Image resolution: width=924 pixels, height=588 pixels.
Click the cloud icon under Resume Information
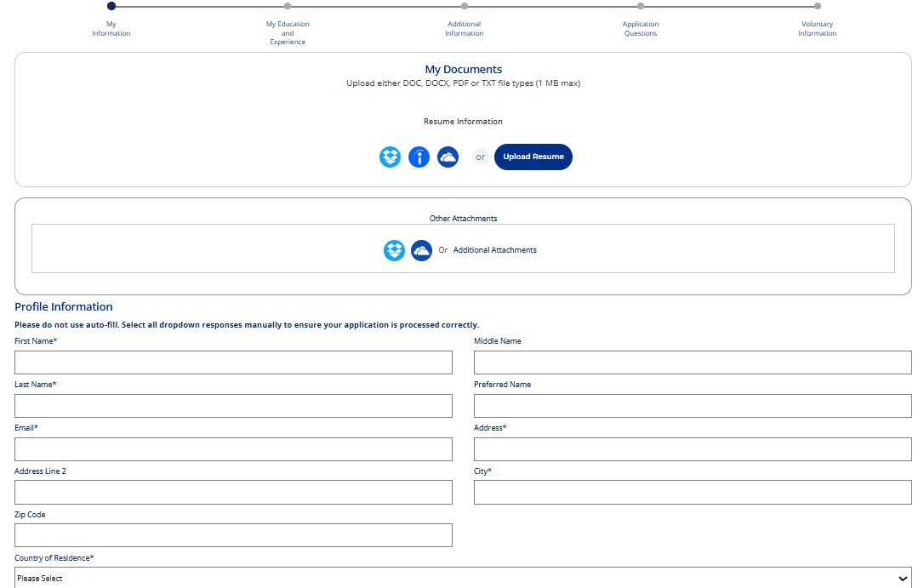448,157
